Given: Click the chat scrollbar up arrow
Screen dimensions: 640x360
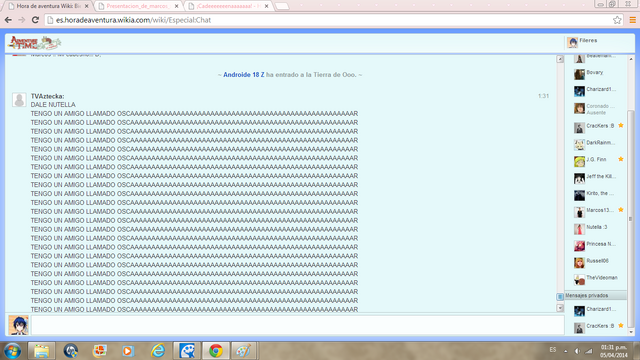Looking at the screenshot, I should (x=560, y=59).
